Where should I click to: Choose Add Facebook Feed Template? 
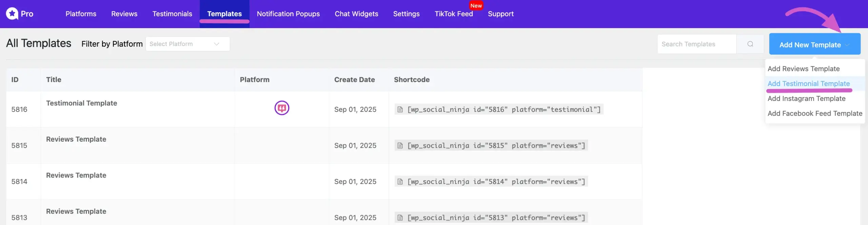pyautogui.click(x=814, y=114)
